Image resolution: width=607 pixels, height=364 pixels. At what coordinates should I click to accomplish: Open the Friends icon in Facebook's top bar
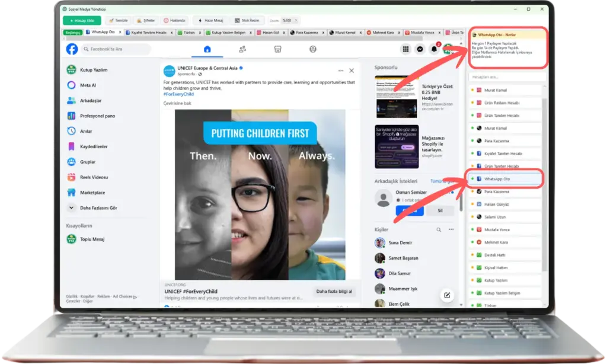[242, 49]
